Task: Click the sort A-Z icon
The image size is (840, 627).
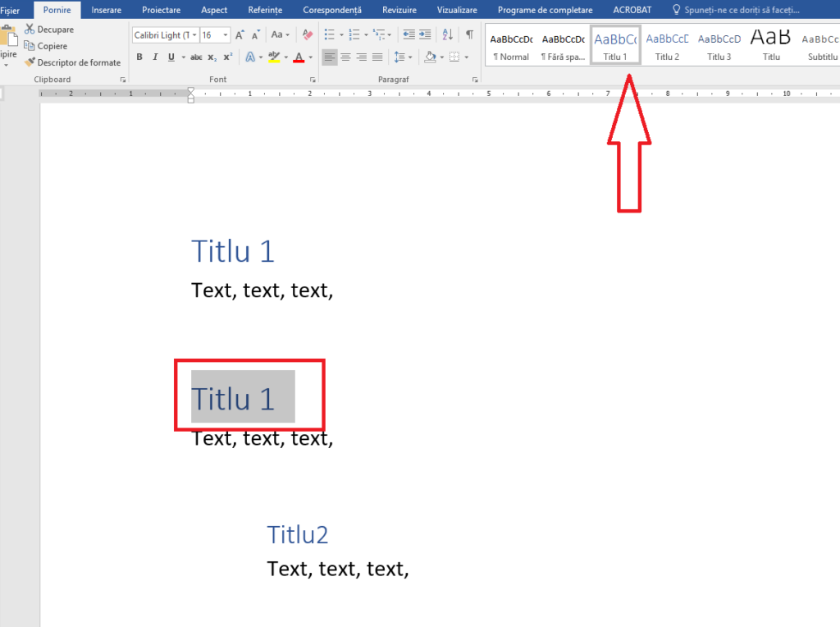Action: (447, 35)
